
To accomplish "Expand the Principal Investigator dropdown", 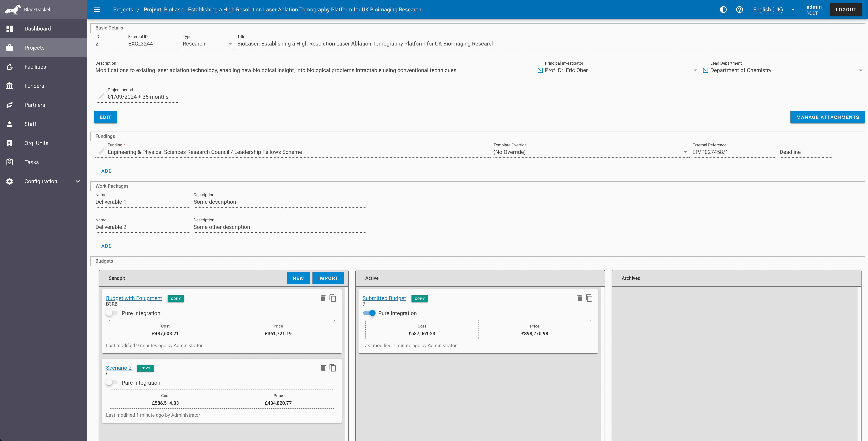I will (695, 70).
